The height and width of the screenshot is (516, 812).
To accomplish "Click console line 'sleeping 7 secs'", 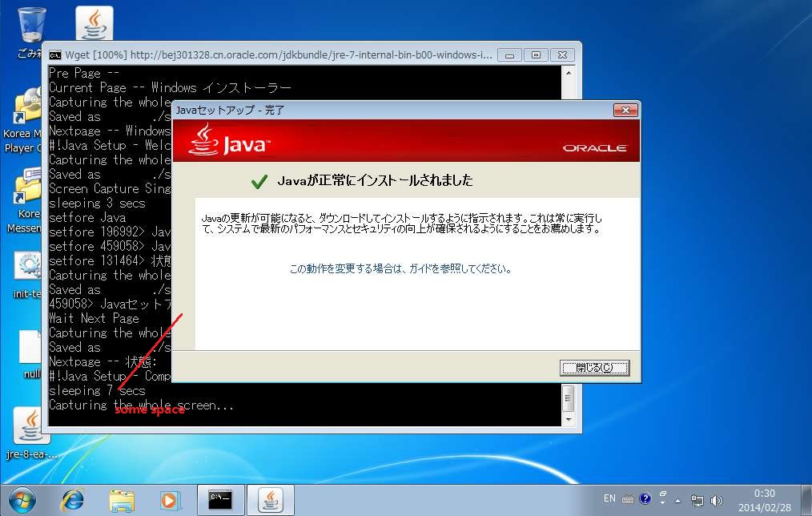I will (x=98, y=391).
